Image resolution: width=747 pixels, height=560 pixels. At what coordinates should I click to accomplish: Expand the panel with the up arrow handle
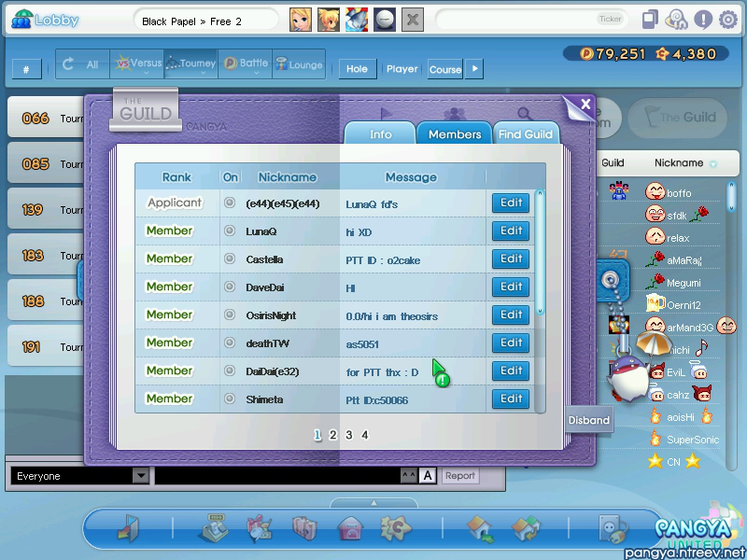pyautogui.click(x=374, y=503)
